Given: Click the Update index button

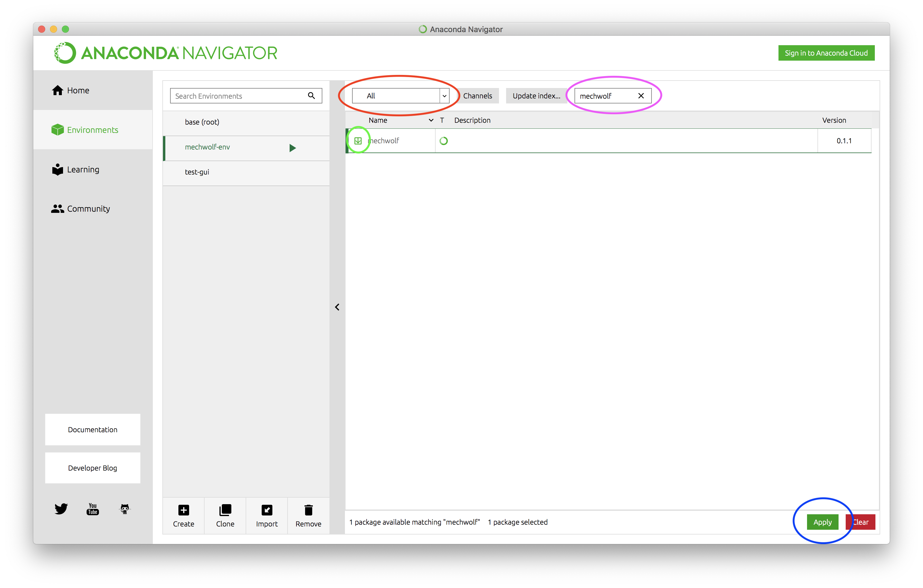Looking at the screenshot, I should 536,96.
